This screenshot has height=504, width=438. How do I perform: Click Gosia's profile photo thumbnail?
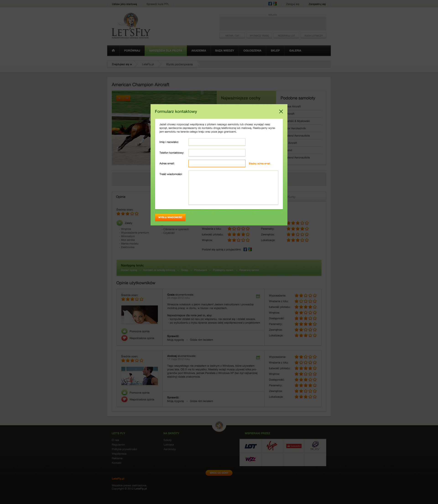click(140, 315)
